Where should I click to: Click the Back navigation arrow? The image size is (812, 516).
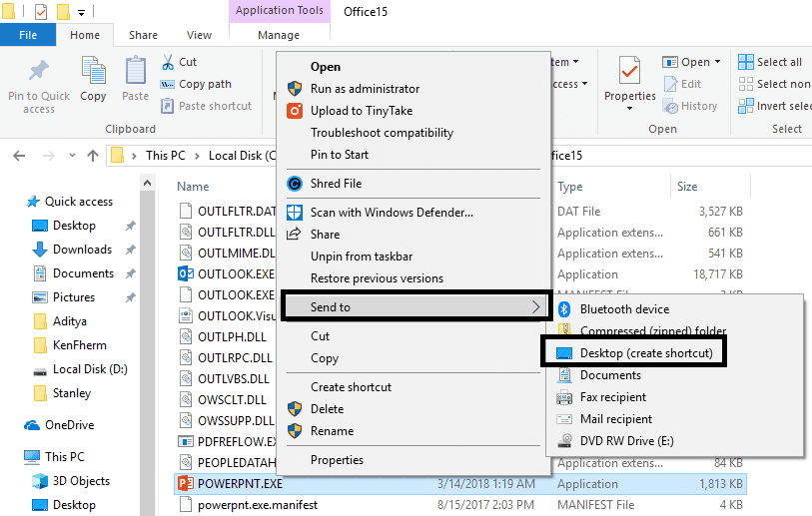[x=19, y=156]
